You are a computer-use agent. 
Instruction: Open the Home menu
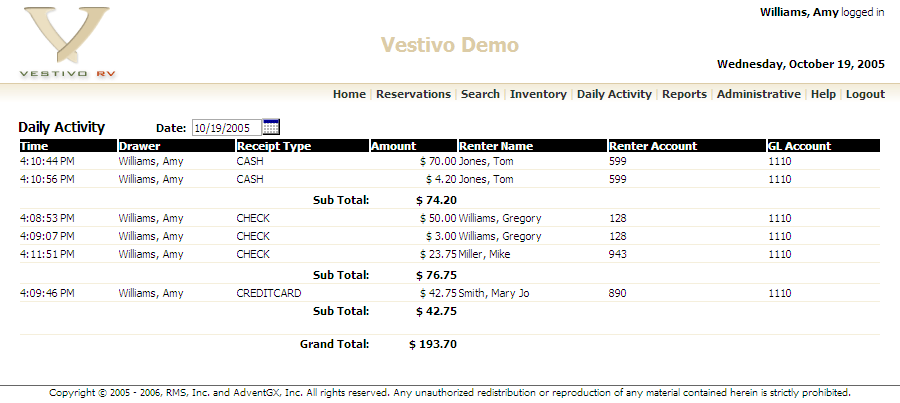[349, 94]
